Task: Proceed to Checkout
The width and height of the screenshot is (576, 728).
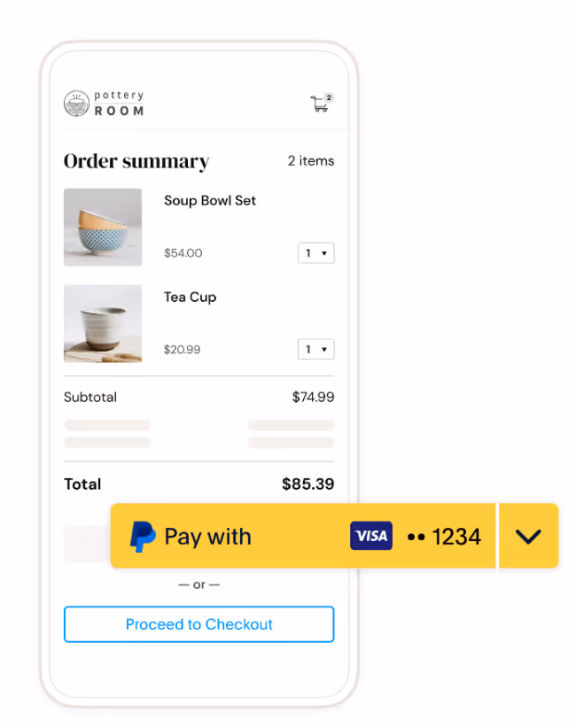Action: click(198, 624)
